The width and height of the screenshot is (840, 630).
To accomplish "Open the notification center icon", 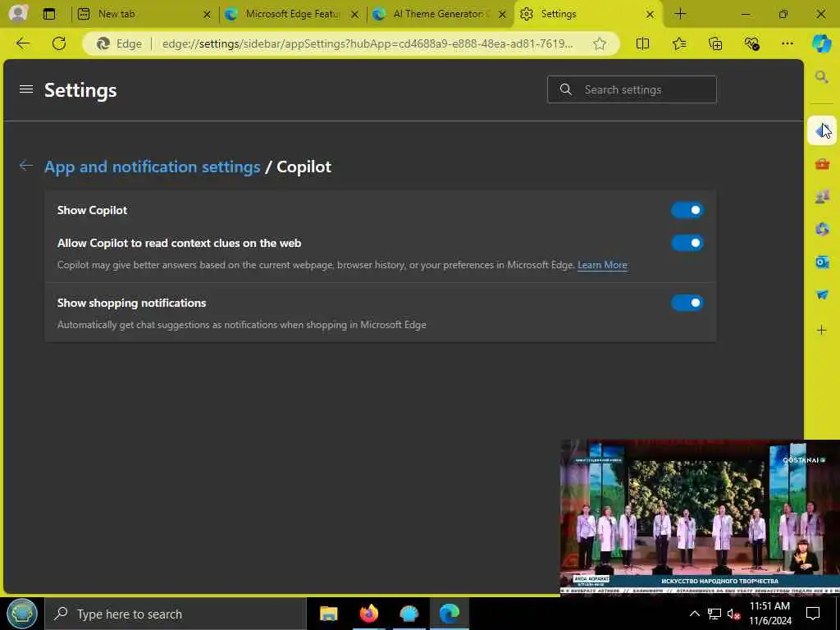I will pos(813,614).
